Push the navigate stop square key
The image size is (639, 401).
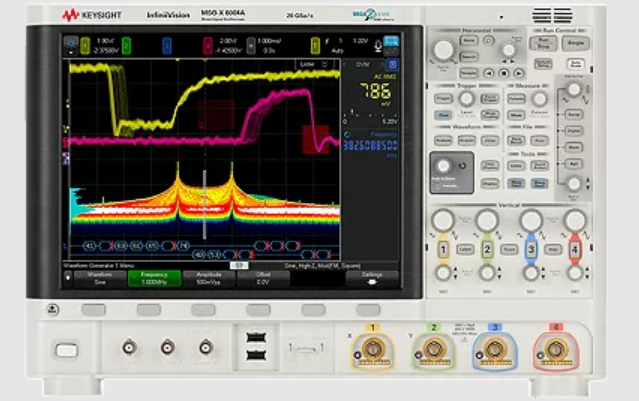(504, 73)
